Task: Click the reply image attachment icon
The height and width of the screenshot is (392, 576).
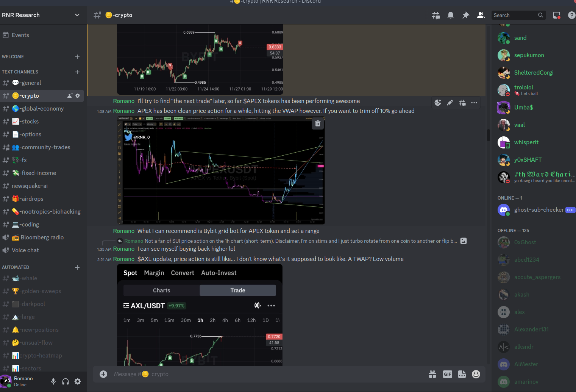Action: coord(464,241)
